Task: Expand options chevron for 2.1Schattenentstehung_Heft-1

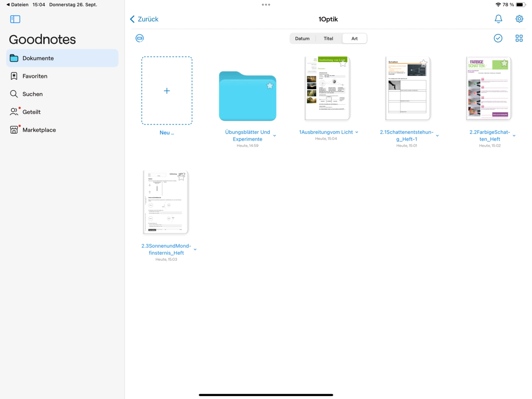Action: (x=437, y=136)
